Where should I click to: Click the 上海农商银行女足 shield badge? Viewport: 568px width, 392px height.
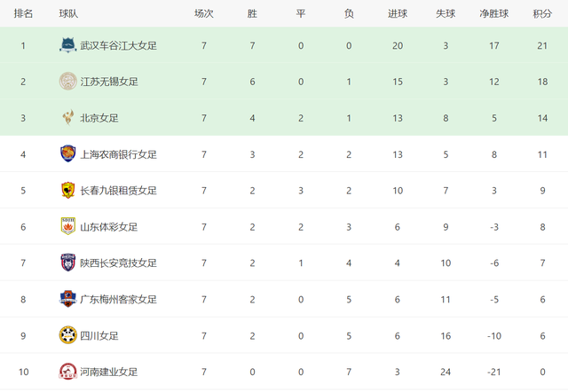pos(67,153)
